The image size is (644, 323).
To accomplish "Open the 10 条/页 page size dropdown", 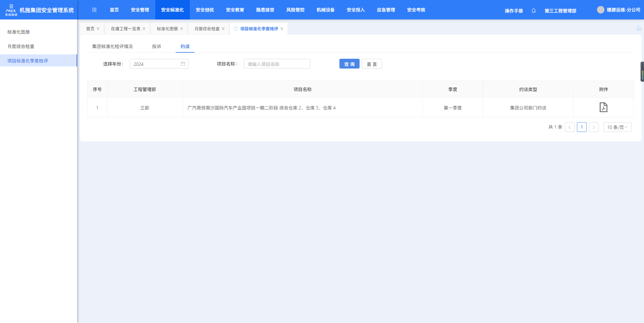I will 617,127.
